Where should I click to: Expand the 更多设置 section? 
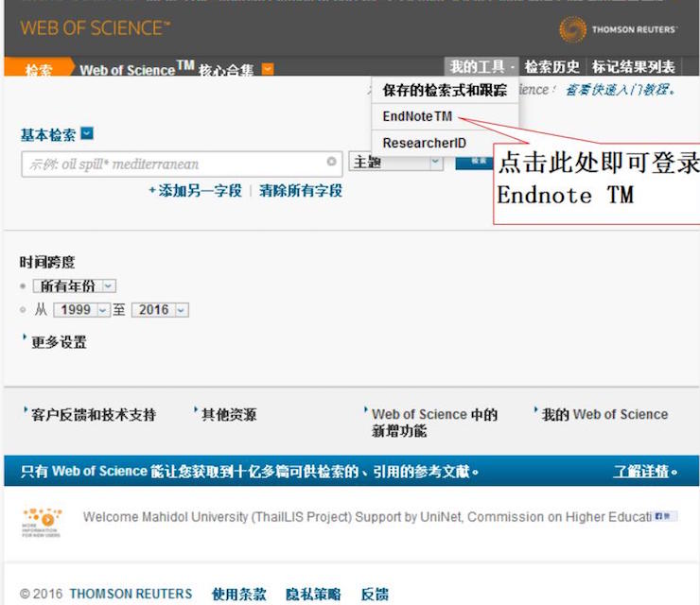click(58, 342)
